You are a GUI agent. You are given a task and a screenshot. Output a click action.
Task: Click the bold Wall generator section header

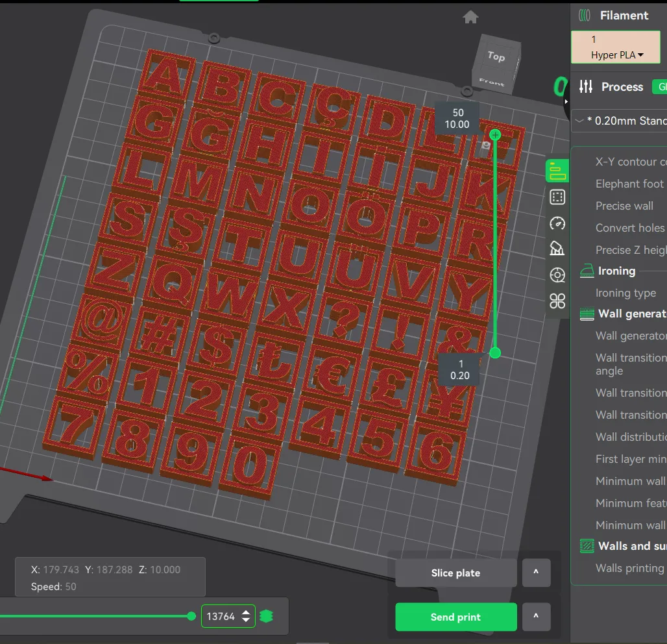click(x=633, y=314)
